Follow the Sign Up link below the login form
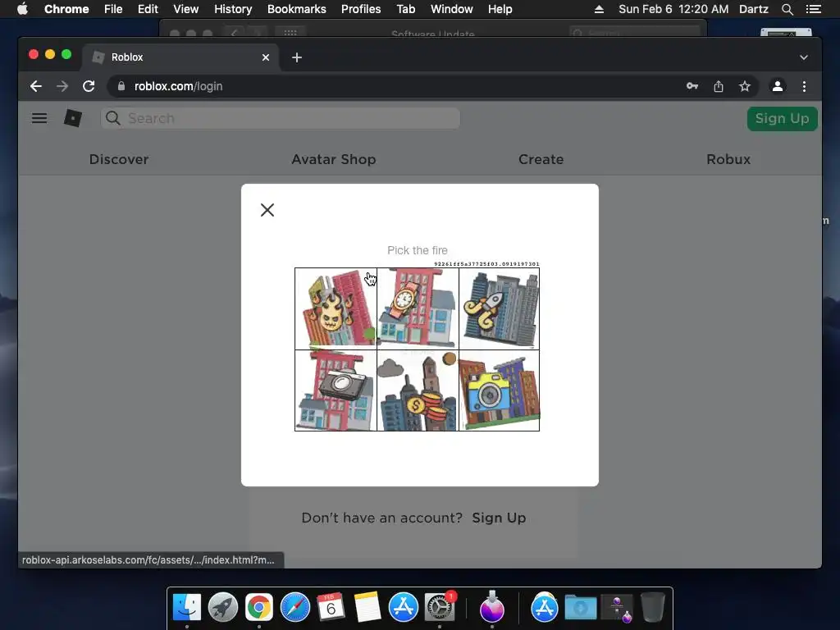 [x=499, y=518]
